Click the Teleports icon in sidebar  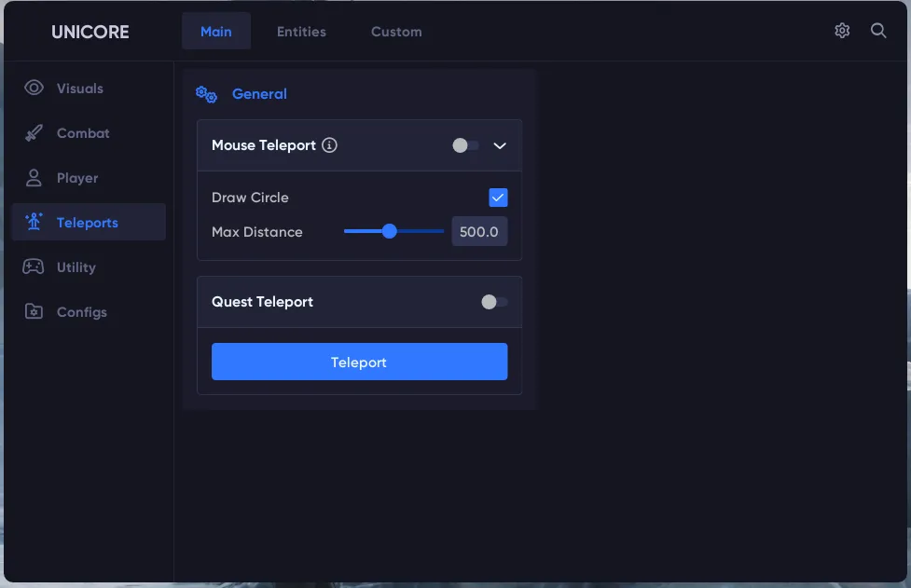coord(35,223)
